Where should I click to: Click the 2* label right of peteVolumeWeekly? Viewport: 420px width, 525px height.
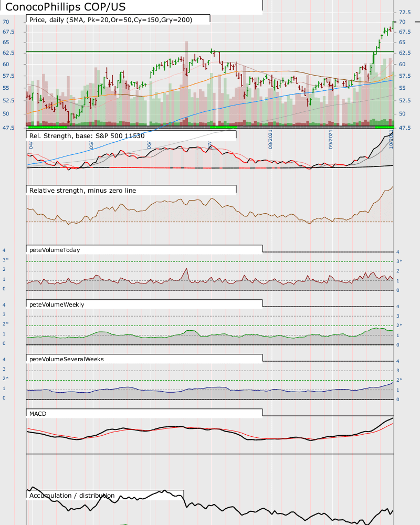399,325
